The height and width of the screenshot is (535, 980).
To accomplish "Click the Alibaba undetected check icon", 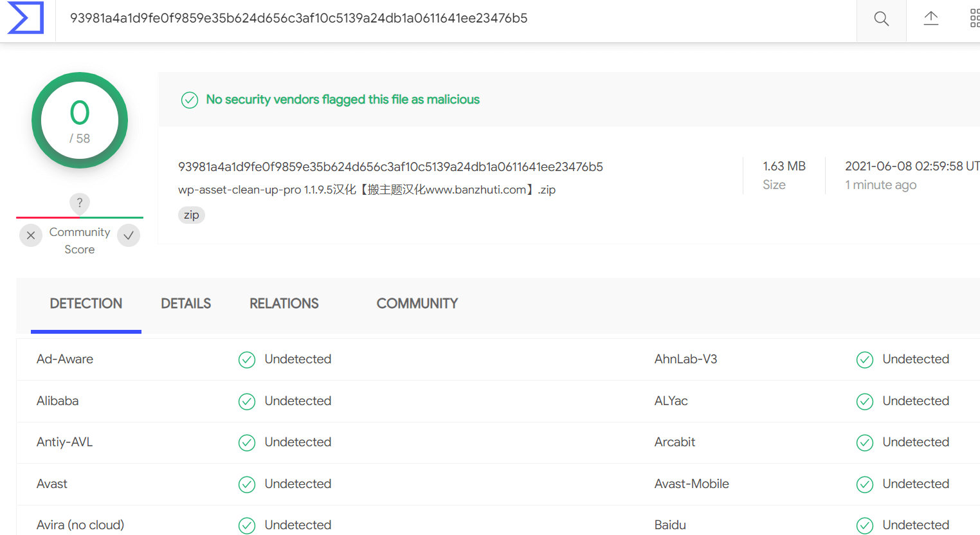I will pyautogui.click(x=247, y=401).
